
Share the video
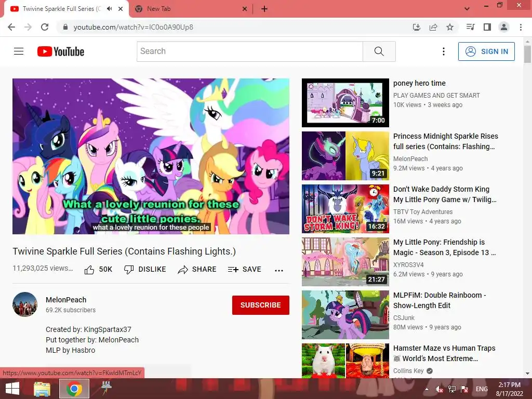click(197, 270)
